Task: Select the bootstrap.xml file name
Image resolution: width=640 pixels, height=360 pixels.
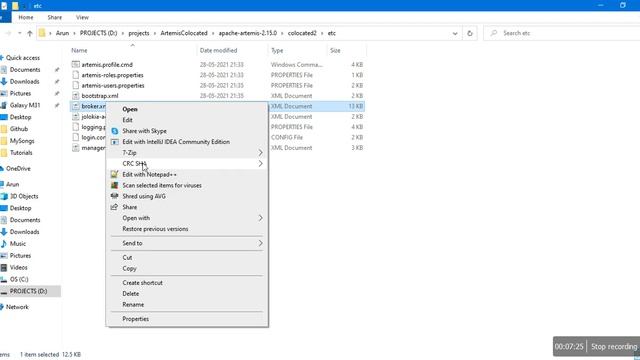Action: pos(100,96)
